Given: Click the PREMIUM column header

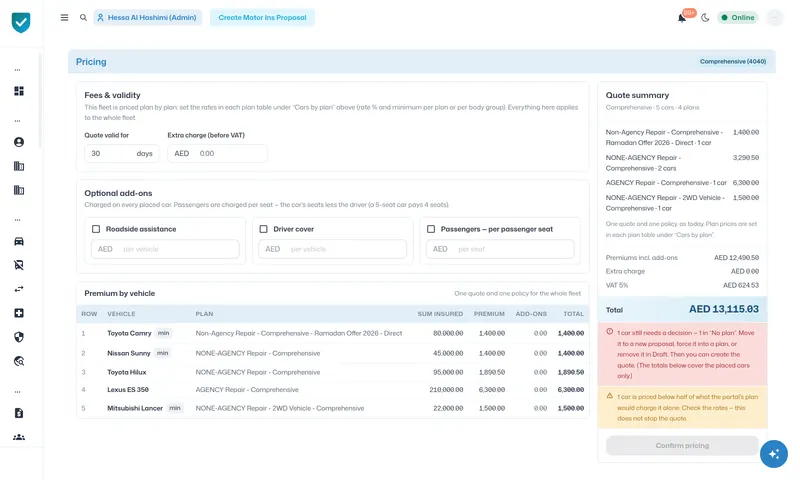Looking at the screenshot, I should tap(489, 314).
